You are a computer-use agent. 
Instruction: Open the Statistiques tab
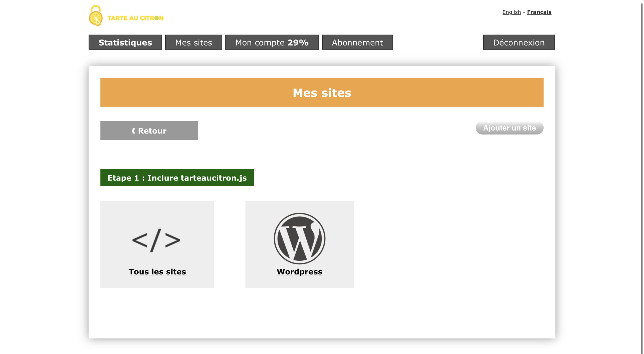[125, 42]
